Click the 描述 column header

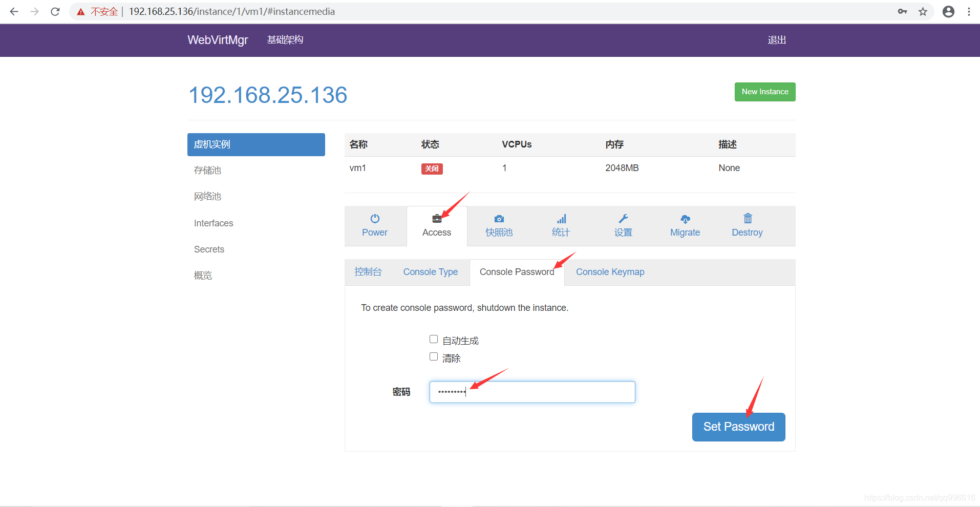[728, 144]
